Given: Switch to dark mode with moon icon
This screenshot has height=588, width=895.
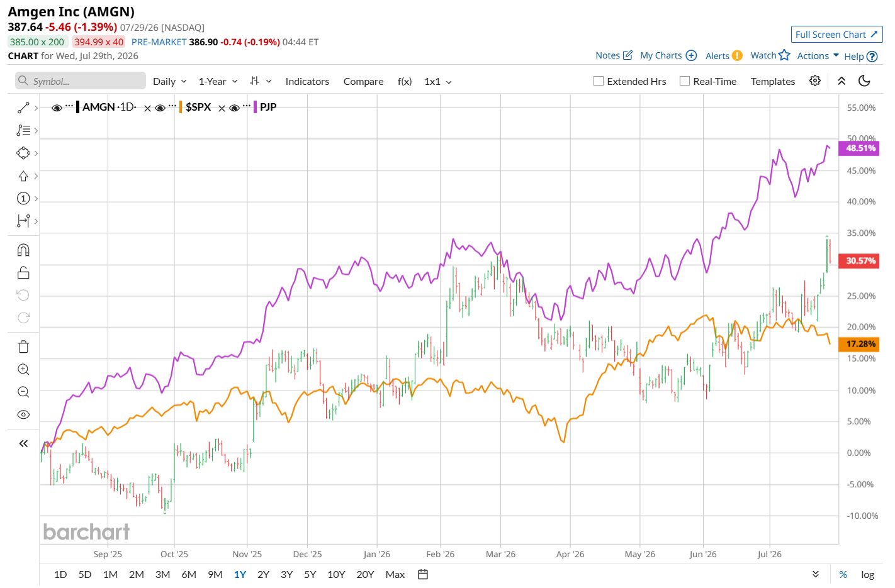Looking at the screenshot, I should pyautogui.click(x=864, y=80).
